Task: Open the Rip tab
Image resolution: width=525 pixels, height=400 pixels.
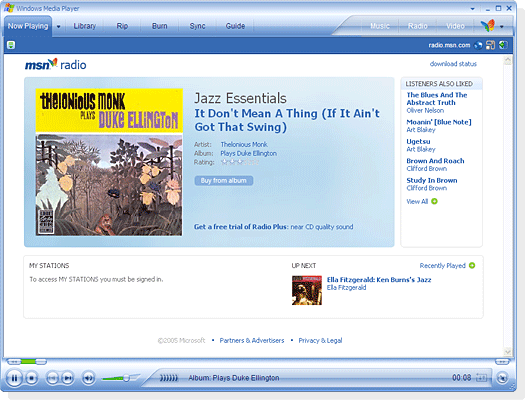Action: (122, 26)
